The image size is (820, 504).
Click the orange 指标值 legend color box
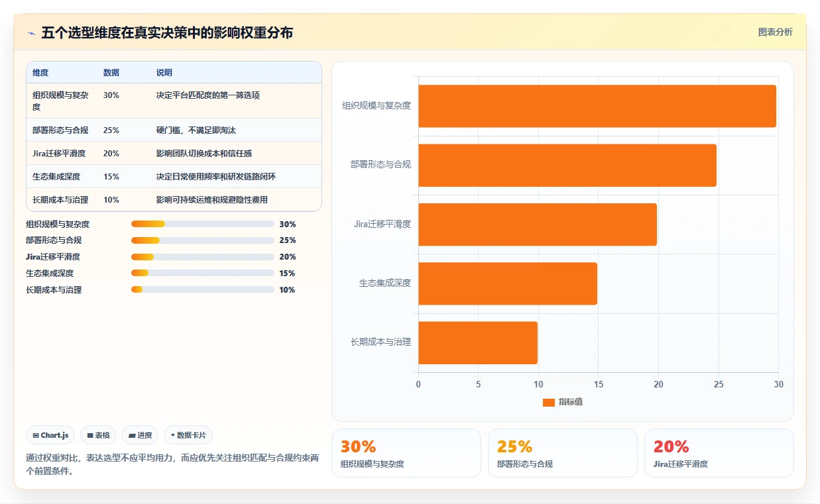(548, 402)
